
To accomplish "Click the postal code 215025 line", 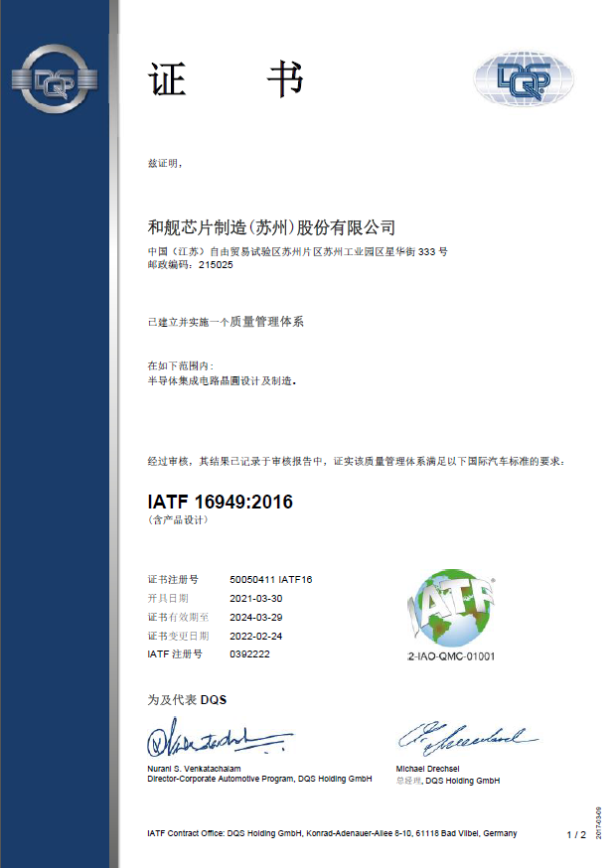I will pos(191,266).
